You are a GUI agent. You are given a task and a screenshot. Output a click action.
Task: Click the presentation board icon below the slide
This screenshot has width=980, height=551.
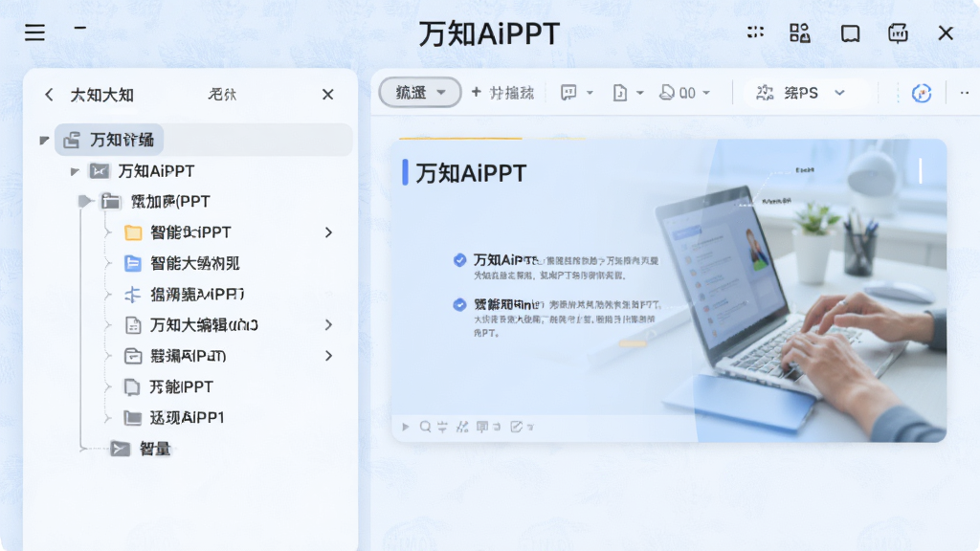pyautogui.click(x=482, y=427)
